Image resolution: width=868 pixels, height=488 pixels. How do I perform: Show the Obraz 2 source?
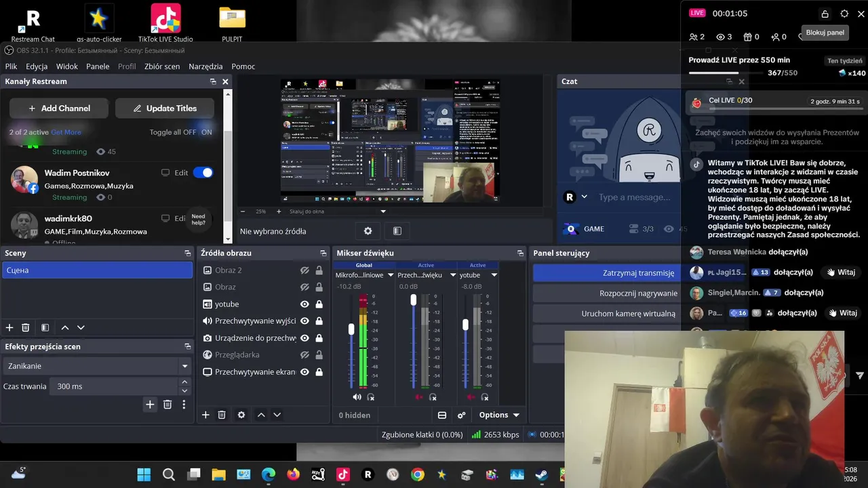[x=304, y=270]
